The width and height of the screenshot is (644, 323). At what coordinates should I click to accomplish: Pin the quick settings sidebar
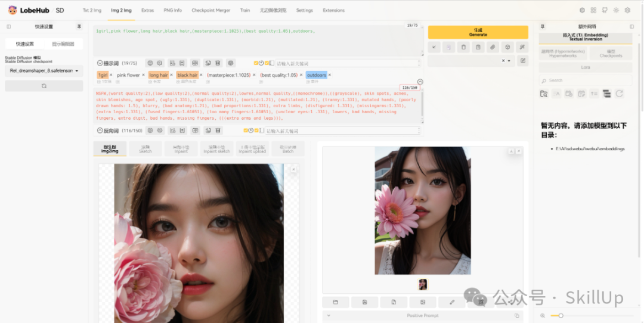tap(79, 27)
